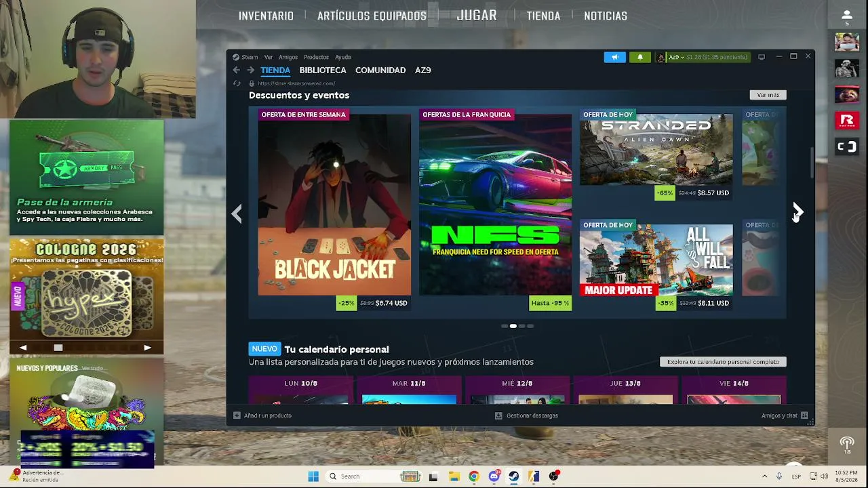Open NOTICIAS in the CS2 menu
This screenshot has width=868, height=488.
pyautogui.click(x=606, y=16)
